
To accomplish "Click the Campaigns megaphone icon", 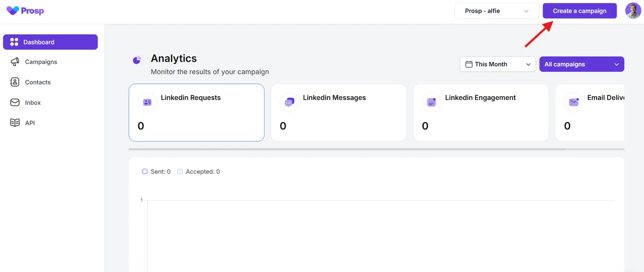I will coord(15,62).
